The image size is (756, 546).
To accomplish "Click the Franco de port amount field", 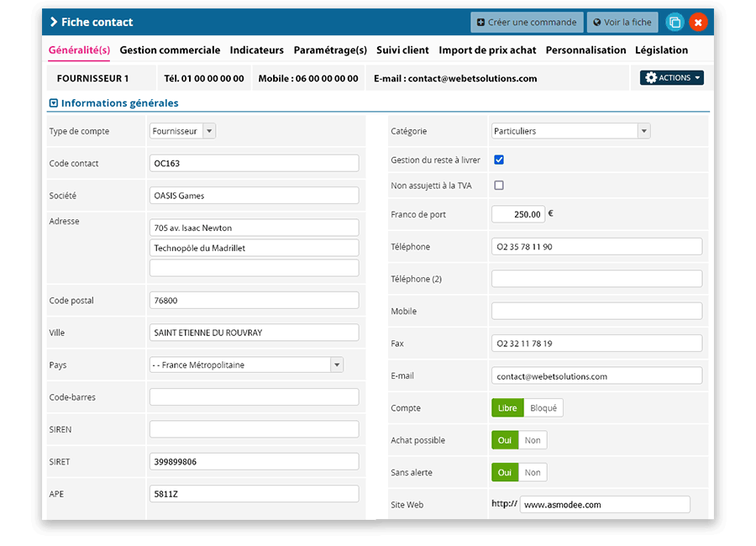I will [518, 214].
